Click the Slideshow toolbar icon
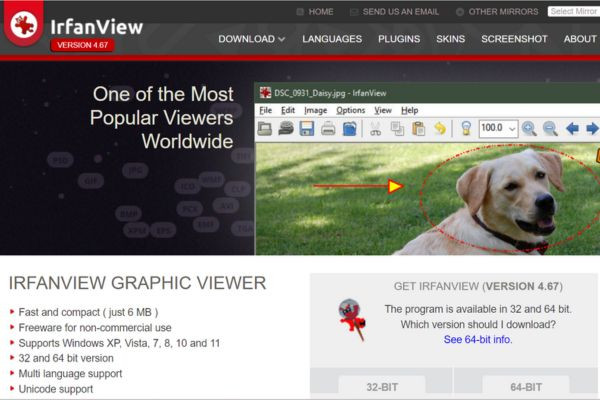The image size is (600, 400). [x=286, y=129]
